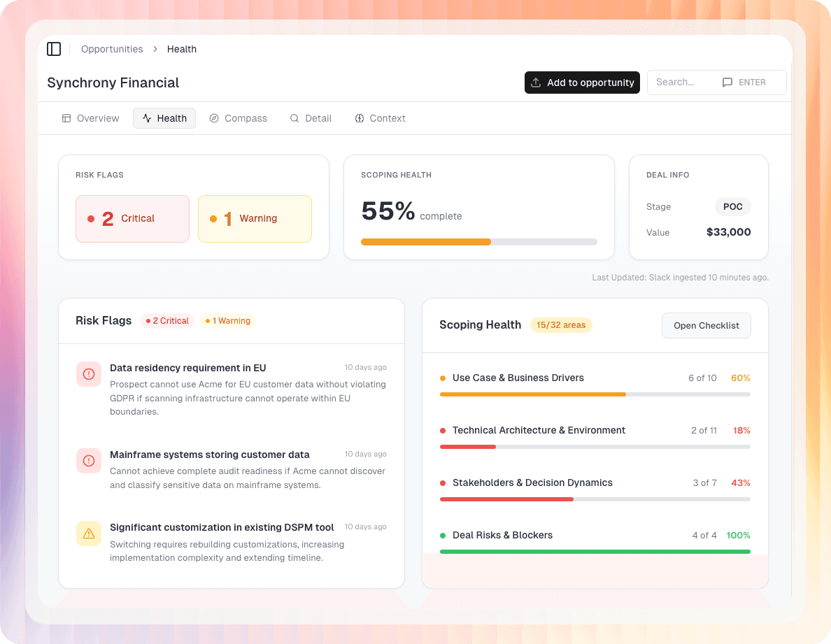831x644 pixels.
Task: Click the 6 of 10 count
Action: click(x=702, y=378)
